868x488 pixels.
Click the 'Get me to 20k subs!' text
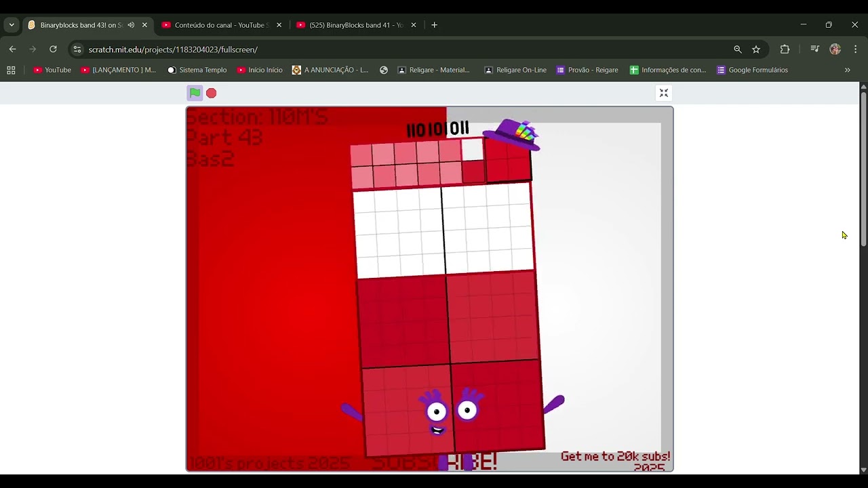(615, 456)
